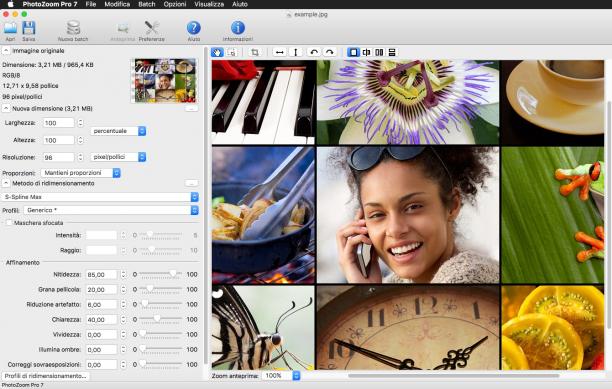The width and height of the screenshot is (612, 389).
Task: Collapse the Immagine originale section
Action: 6,51
